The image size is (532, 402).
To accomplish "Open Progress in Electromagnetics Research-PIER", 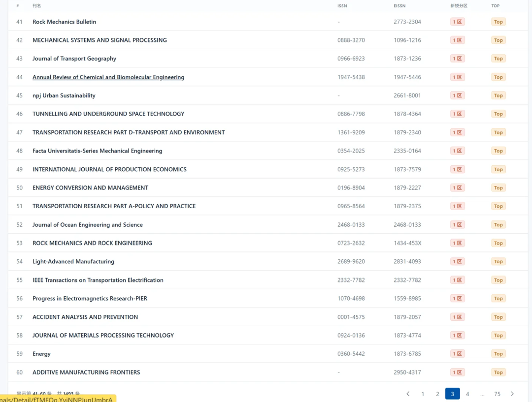I will click(x=90, y=298).
